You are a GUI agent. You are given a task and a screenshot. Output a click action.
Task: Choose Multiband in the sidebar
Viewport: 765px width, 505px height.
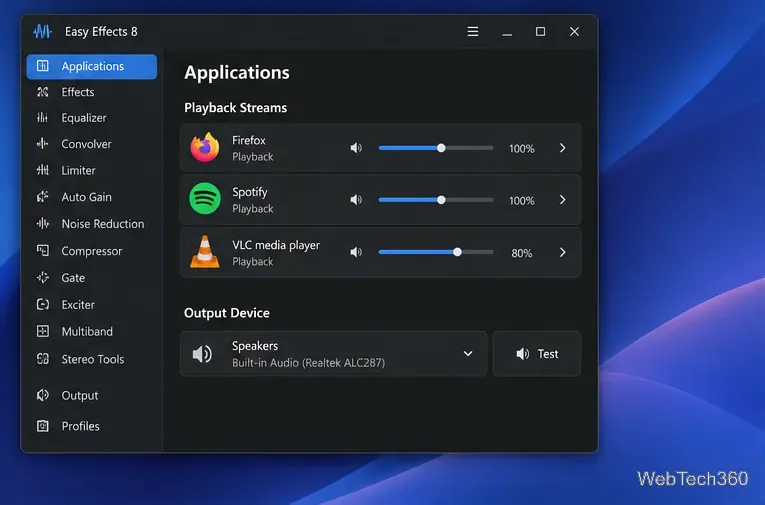pyautogui.click(x=92, y=331)
